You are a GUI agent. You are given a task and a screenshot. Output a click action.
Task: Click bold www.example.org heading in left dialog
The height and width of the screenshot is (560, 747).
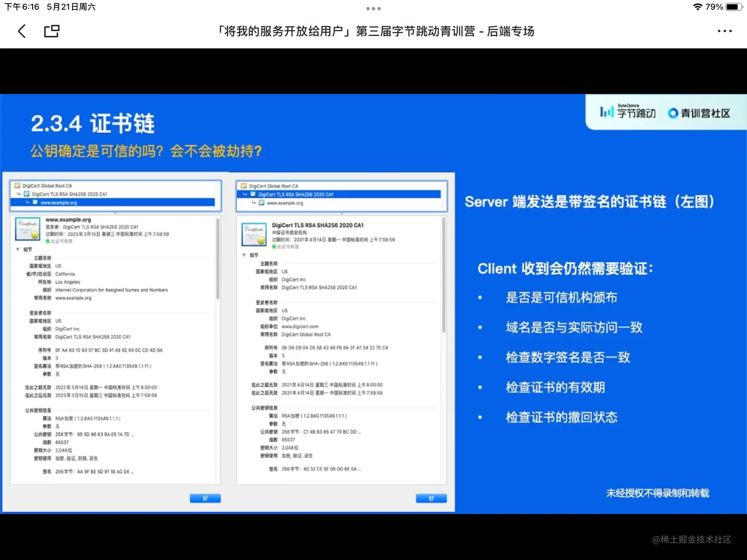(x=68, y=219)
